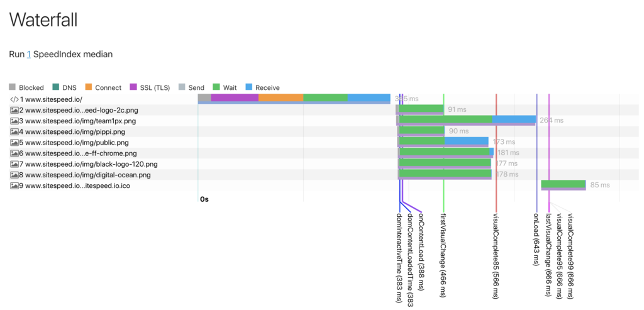Click the image icon for pippi.png

click(x=14, y=132)
